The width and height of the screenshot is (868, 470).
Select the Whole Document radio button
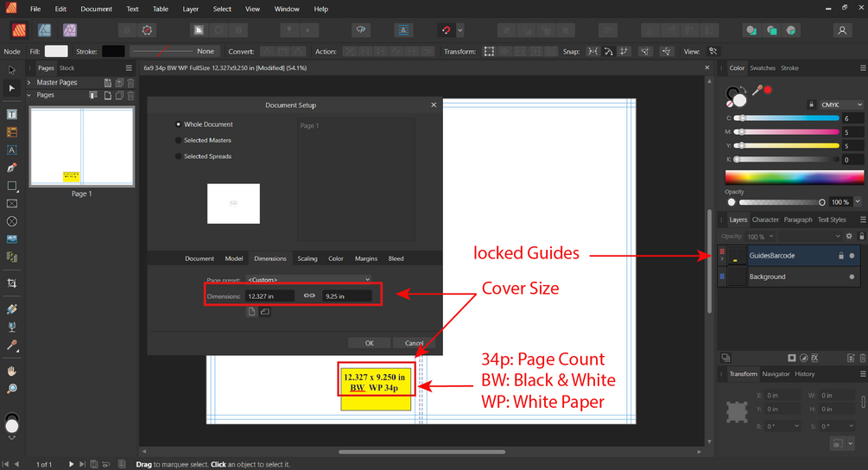click(x=178, y=124)
